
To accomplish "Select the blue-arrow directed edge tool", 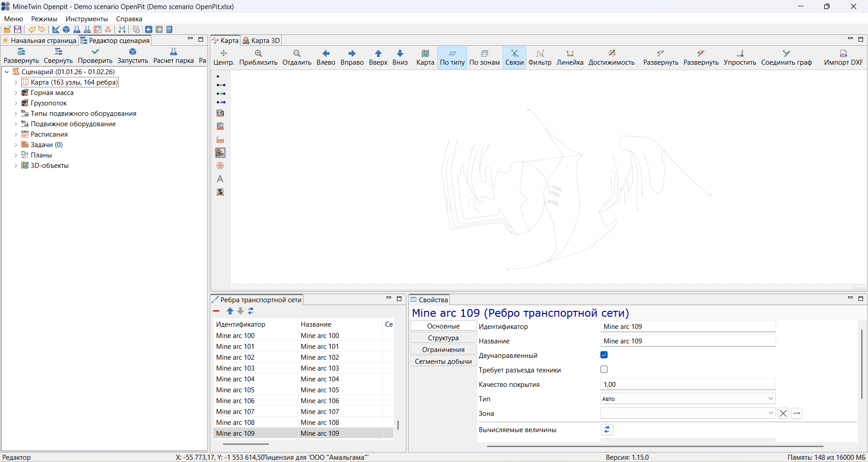I will click(x=221, y=102).
